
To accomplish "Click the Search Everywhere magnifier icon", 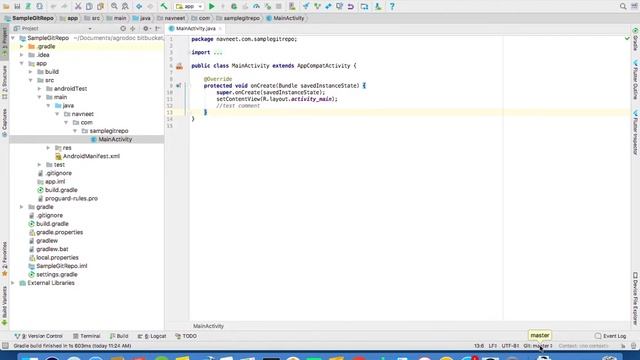I will [623, 7].
